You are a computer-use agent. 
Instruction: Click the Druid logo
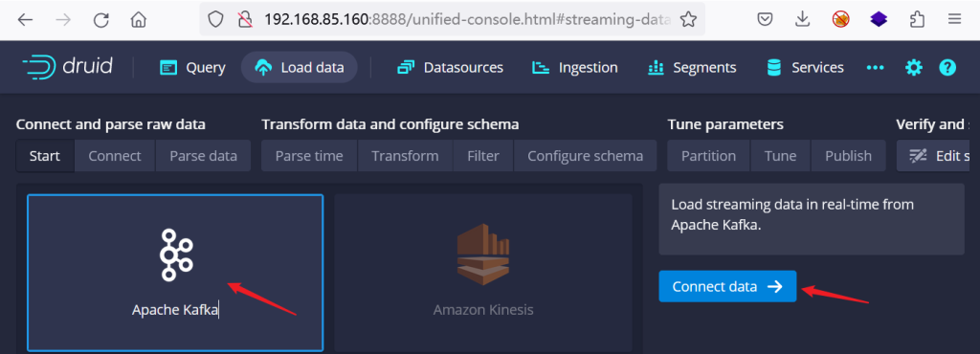click(x=67, y=67)
